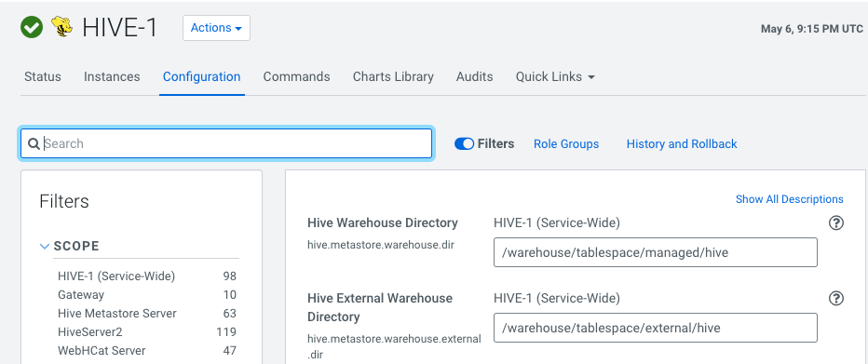This screenshot has width=868, height=364.
Task: Filter by WebHCat Server scope
Action: pyautogui.click(x=102, y=351)
